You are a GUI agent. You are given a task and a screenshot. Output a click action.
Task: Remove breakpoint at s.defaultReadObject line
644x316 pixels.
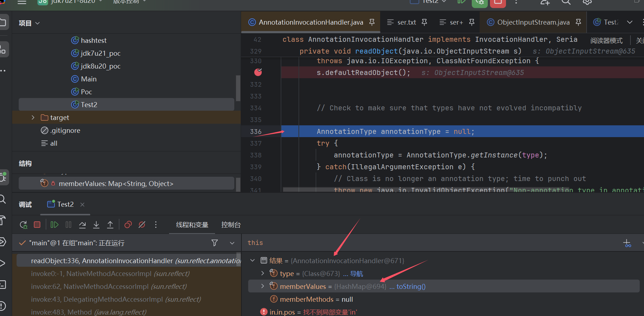[x=258, y=72]
